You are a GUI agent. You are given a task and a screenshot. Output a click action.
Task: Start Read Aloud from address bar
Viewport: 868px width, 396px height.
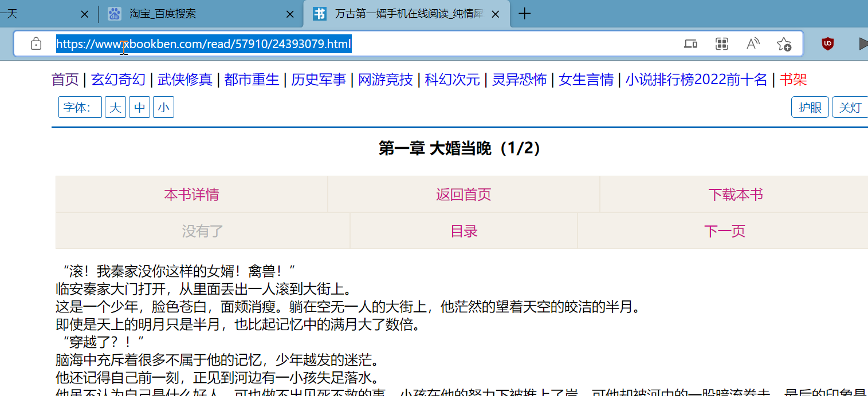tap(753, 44)
